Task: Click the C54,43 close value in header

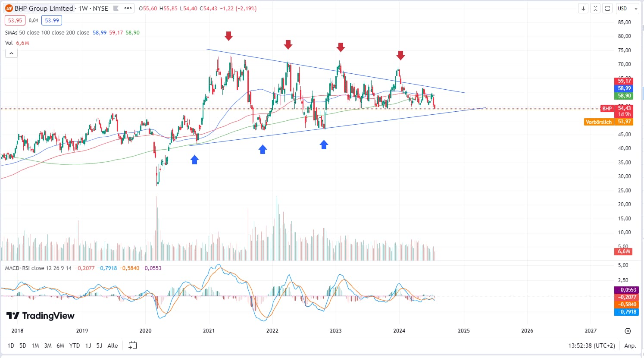Action: click(208, 9)
